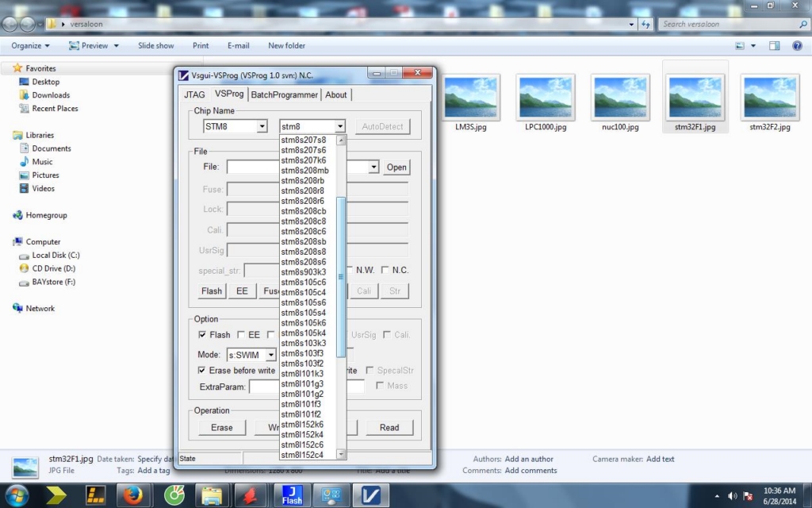This screenshot has width=812, height=508.
Task: Open Downloads in the Favorites sidebar
Action: (51, 95)
